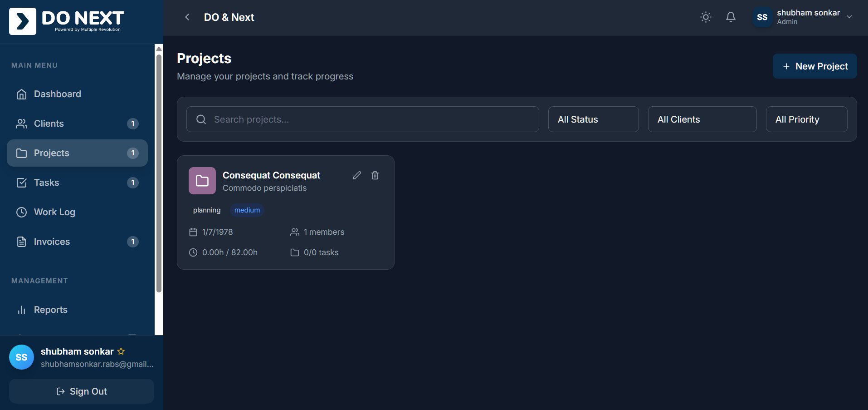Create a New Project

(814, 66)
